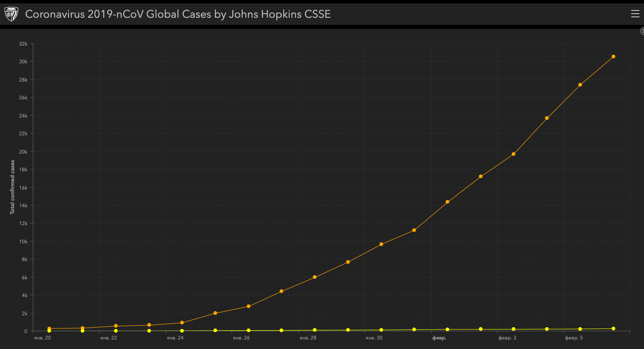The image size is (644, 349).
Task: Click the 'янв. 22' date label
Action: click(x=109, y=338)
